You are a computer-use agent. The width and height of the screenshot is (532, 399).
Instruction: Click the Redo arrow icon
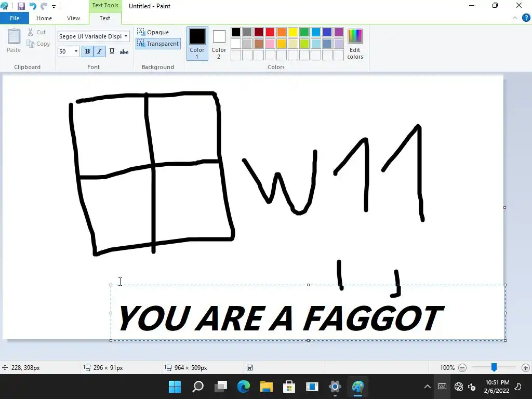[44, 6]
